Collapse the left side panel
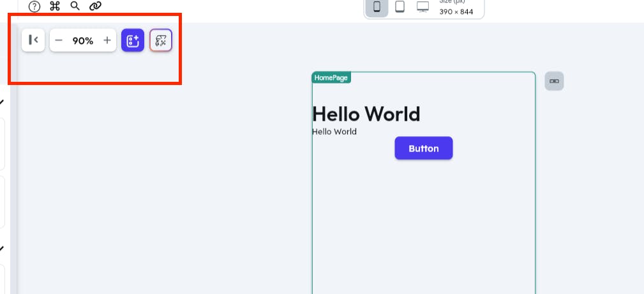This screenshot has width=644, height=294. [33, 40]
